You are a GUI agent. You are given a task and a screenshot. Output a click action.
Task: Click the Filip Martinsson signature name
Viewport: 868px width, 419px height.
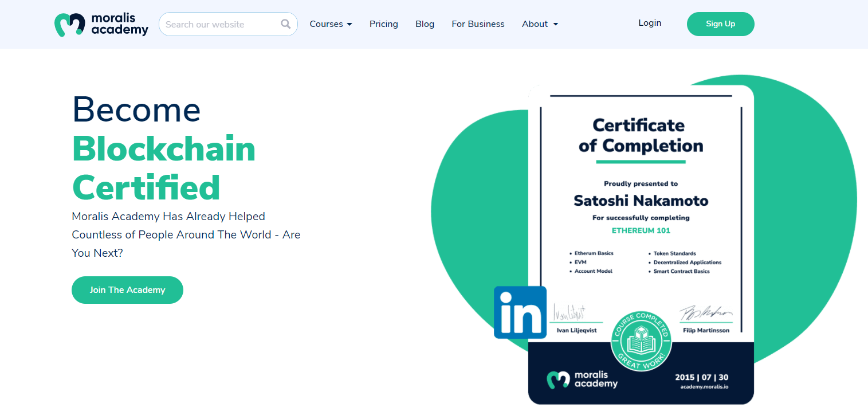tap(706, 331)
